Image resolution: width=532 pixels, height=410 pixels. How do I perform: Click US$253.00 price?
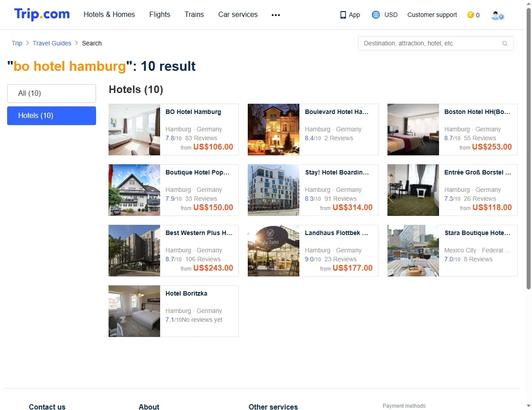pos(492,147)
